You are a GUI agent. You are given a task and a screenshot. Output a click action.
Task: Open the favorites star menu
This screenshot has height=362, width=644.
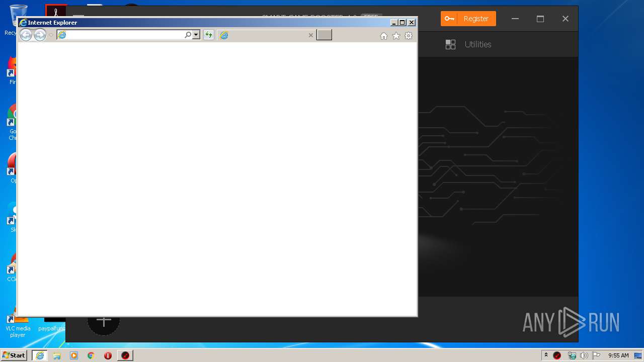click(396, 36)
